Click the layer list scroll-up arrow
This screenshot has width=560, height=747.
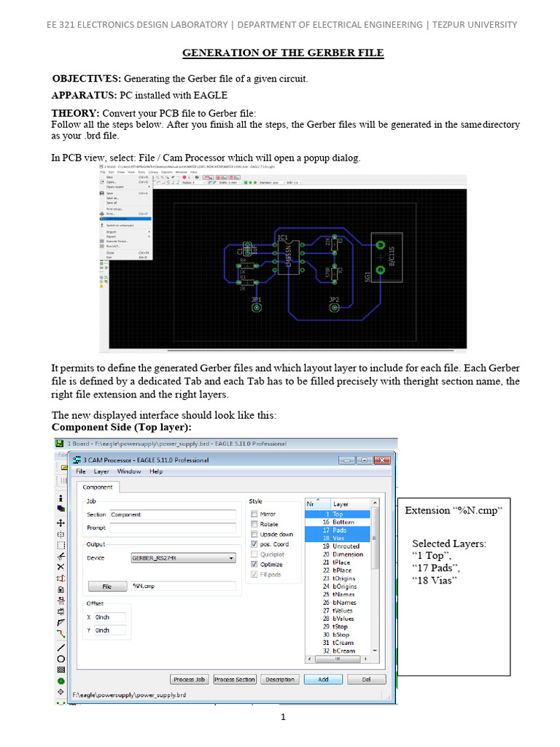click(376, 503)
